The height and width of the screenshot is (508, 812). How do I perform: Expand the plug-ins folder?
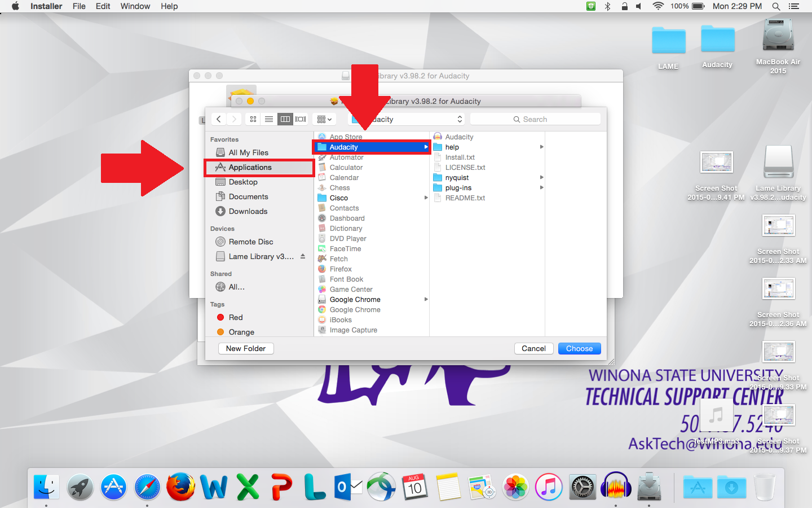[458, 188]
